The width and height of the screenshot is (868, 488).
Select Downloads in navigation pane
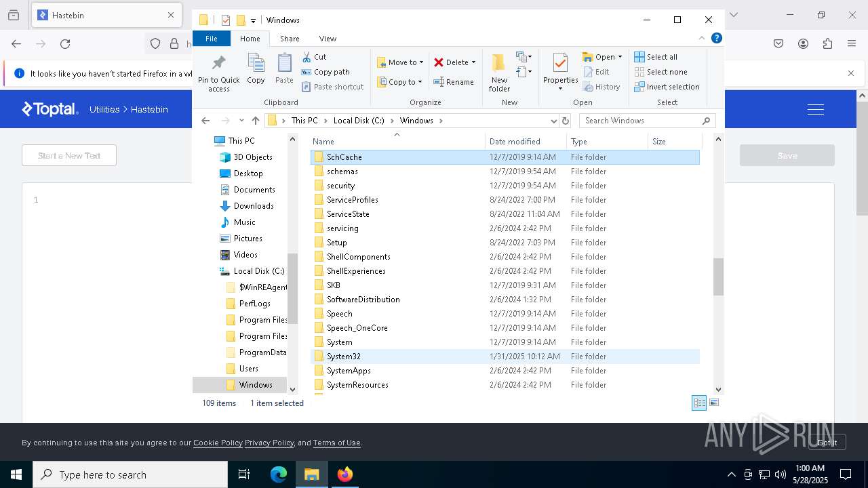pyautogui.click(x=254, y=206)
